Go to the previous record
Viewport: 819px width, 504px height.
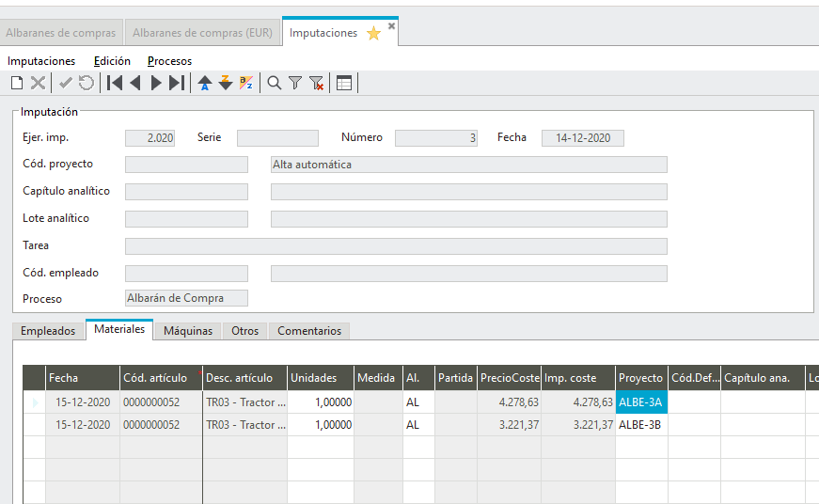[135, 83]
